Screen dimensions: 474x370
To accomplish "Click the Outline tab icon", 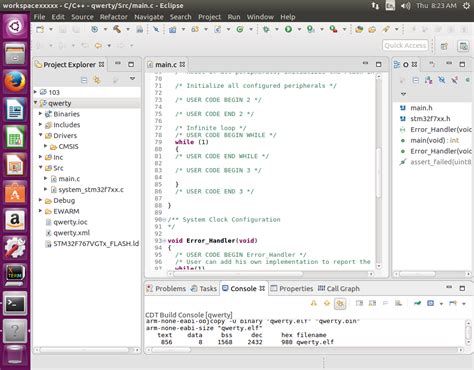I will [x=397, y=64].
